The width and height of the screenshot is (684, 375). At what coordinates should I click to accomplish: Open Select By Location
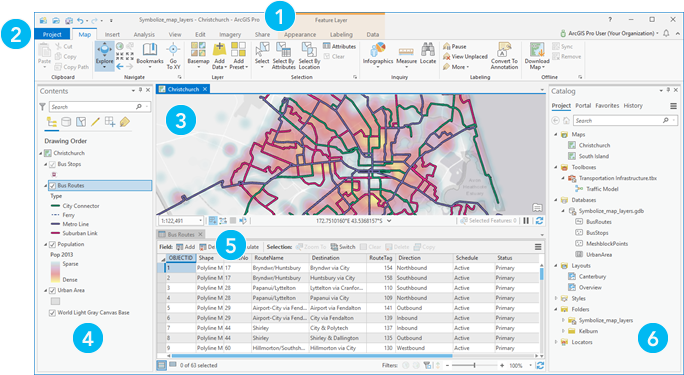[x=309, y=56]
